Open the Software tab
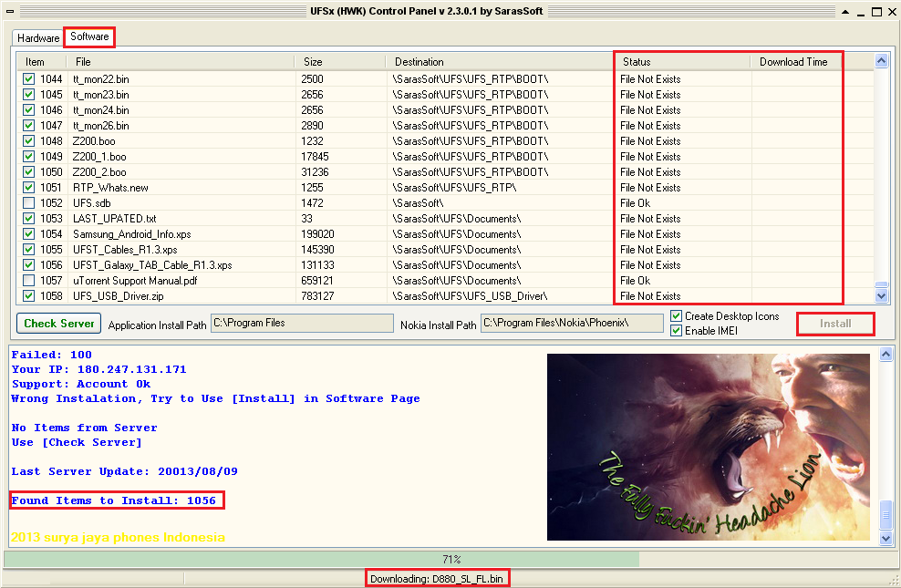The height and width of the screenshot is (588, 901). 89,36
